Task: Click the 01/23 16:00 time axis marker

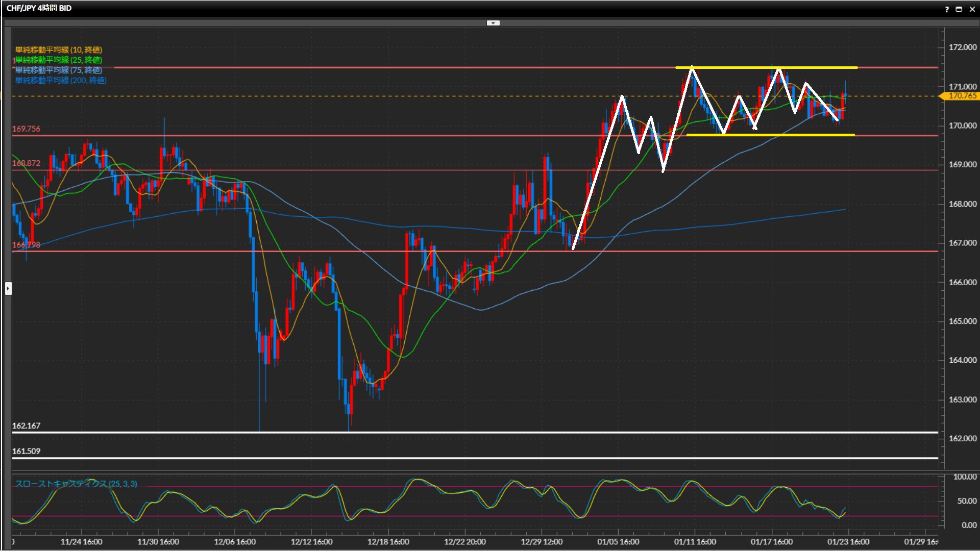Action: click(848, 541)
